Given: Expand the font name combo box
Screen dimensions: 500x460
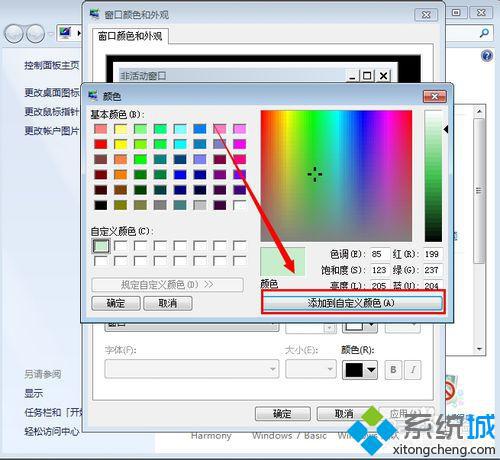Looking at the screenshot, I should pos(192,369).
